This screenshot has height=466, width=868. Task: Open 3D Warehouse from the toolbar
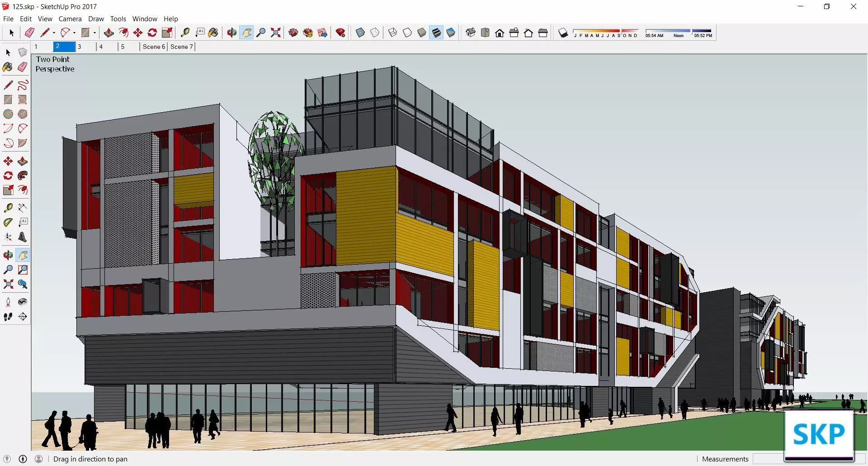coord(293,33)
